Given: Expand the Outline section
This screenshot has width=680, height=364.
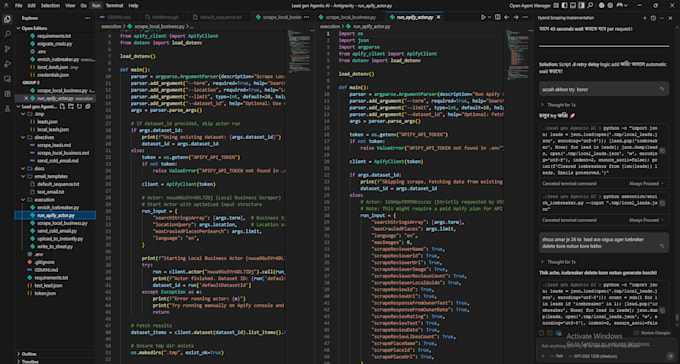Looking at the screenshot, I should [x=28, y=354].
